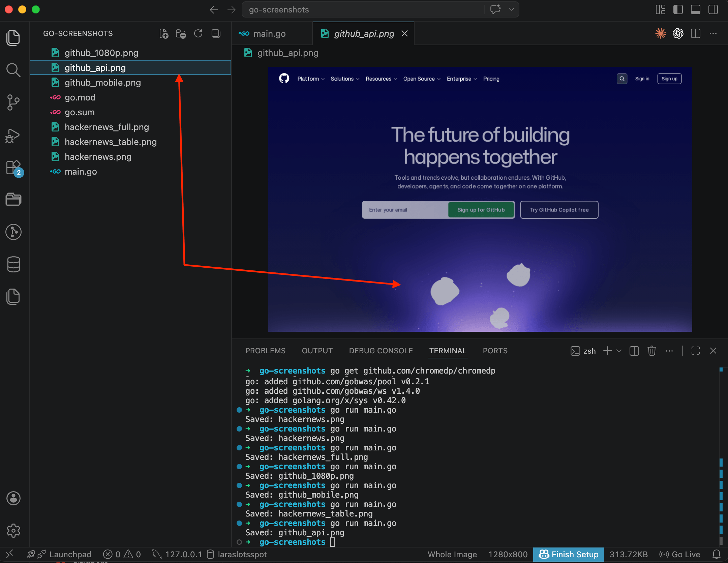Switch to the DEBUG CONSOLE panel tab
728x563 pixels.
(381, 351)
